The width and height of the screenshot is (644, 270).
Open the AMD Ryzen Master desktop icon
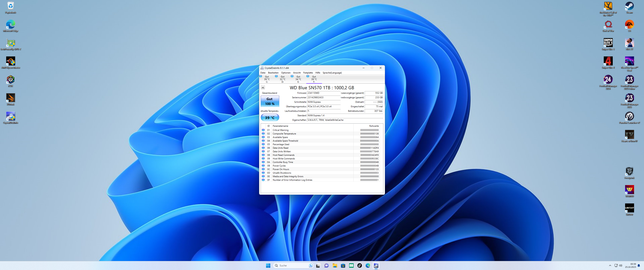click(x=10, y=62)
